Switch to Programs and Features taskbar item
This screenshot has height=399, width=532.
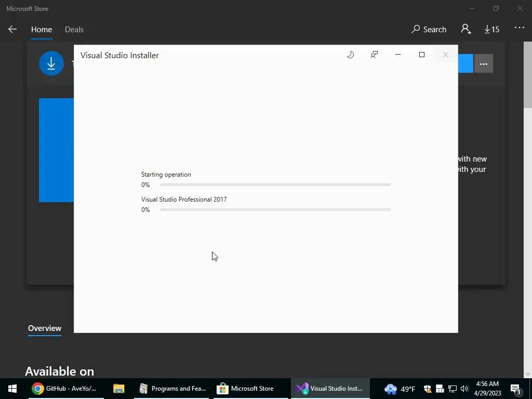pos(172,389)
